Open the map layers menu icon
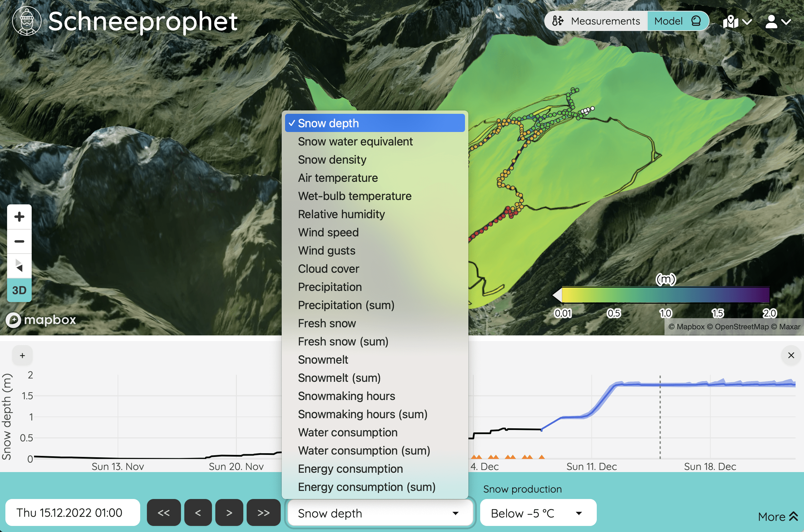The height and width of the screenshot is (532, 804). [737, 22]
